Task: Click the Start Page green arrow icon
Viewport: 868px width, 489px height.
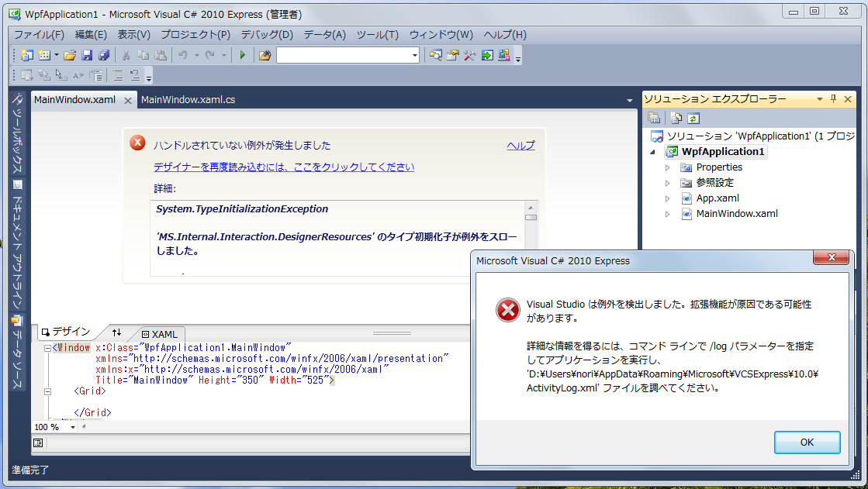Action: tap(487, 55)
